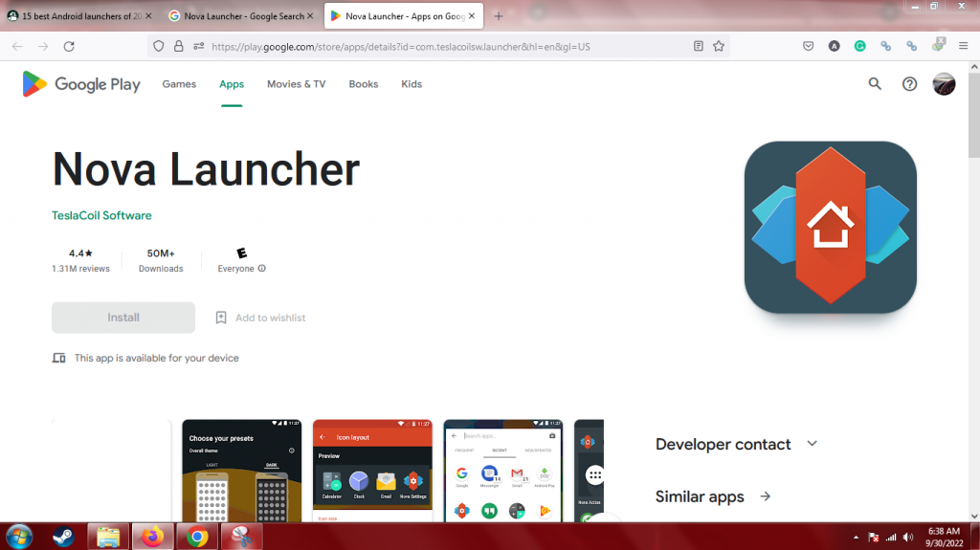980x550 pixels.
Task: Open Steam from the taskbar
Action: click(63, 537)
